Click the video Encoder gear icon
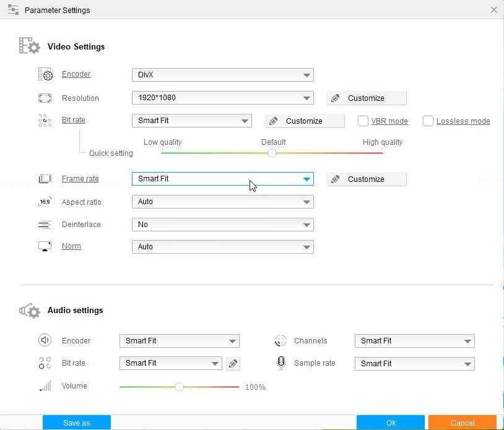This screenshot has width=504, height=430. [45, 75]
